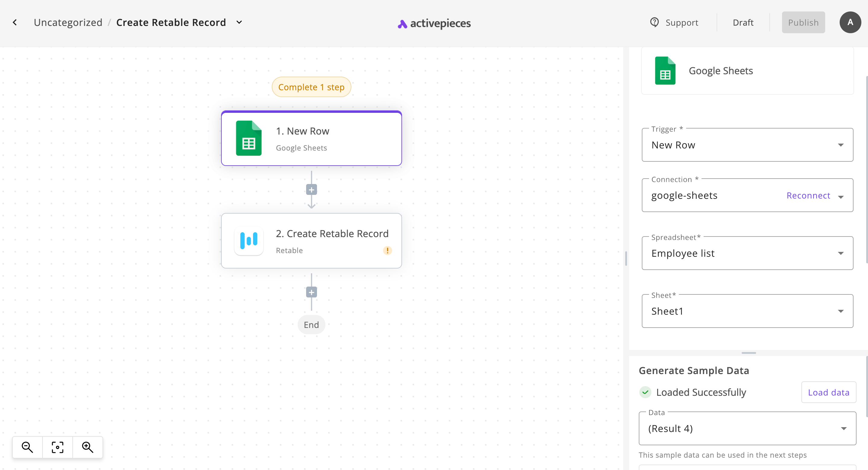
Task: Click the Publish button
Action: click(803, 22)
